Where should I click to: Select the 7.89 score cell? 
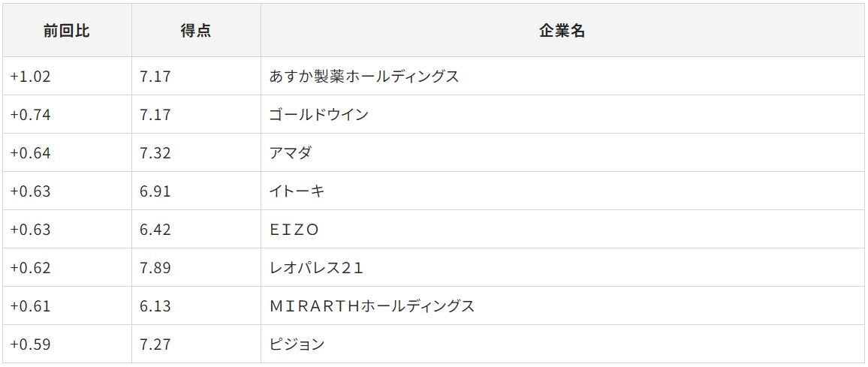click(196, 267)
